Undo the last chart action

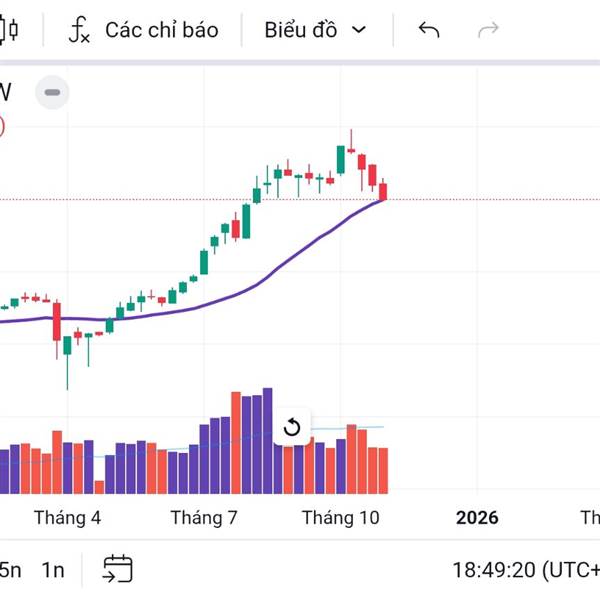click(x=429, y=29)
